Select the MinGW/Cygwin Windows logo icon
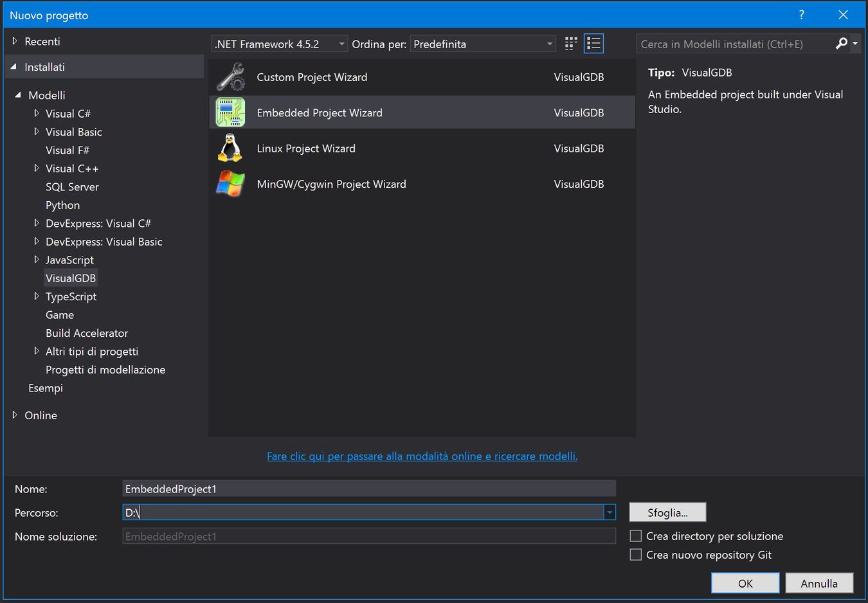868x603 pixels. (230, 184)
